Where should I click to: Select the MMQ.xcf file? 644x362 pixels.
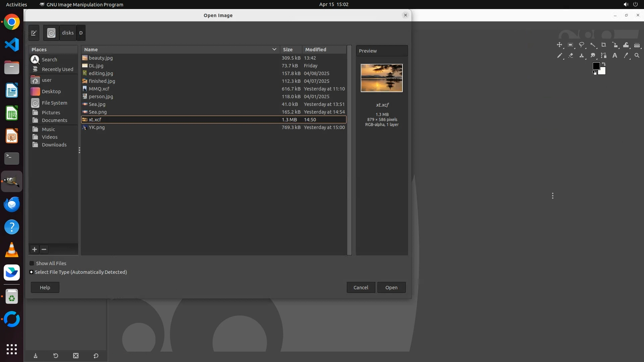tap(99, 89)
